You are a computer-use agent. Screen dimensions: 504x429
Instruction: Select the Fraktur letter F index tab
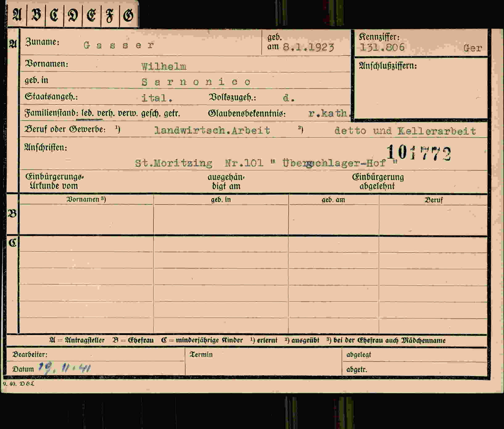[x=110, y=15]
